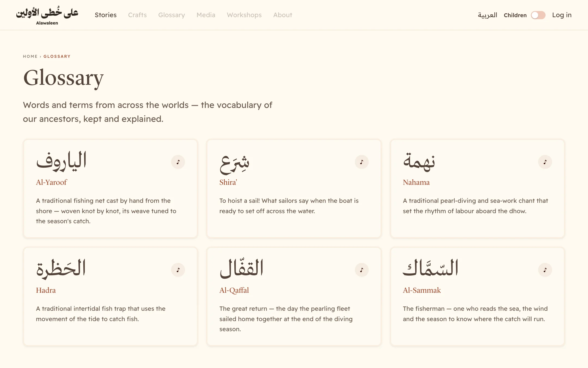The width and height of the screenshot is (588, 368).
Task: Click the Arabic word نهمة heading
Action: pos(419,162)
